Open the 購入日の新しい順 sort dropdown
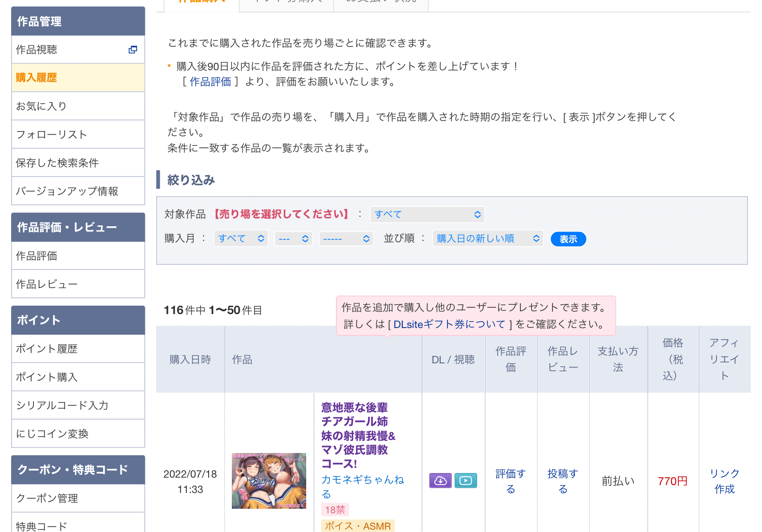This screenshot has width=762, height=532. pos(487,238)
